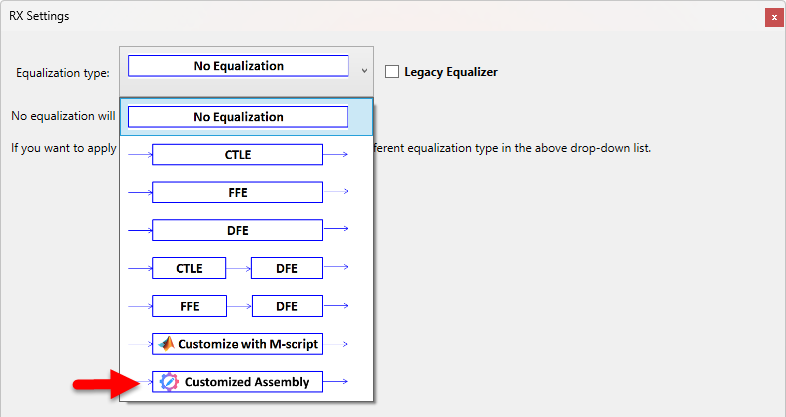Collapse the Equalization type dropdown arrow
Image resolution: width=786 pixels, height=417 pixels.
click(364, 71)
